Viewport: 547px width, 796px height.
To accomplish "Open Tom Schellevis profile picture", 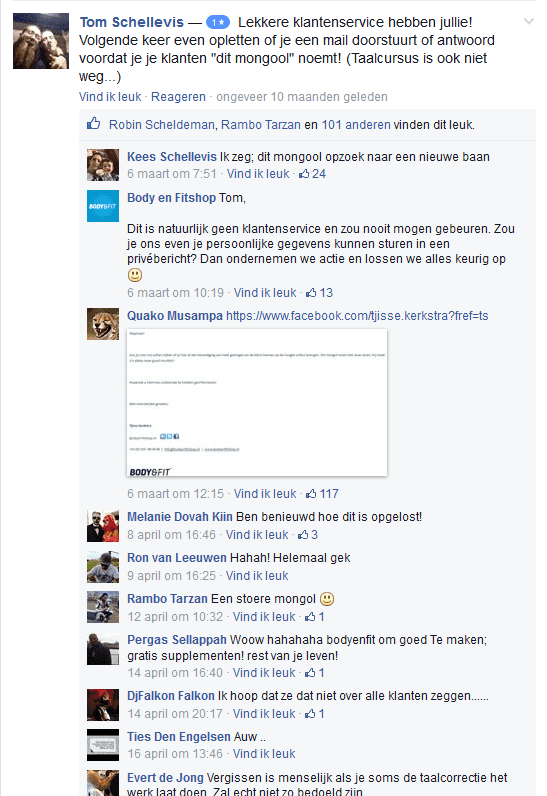I will [41, 41].
